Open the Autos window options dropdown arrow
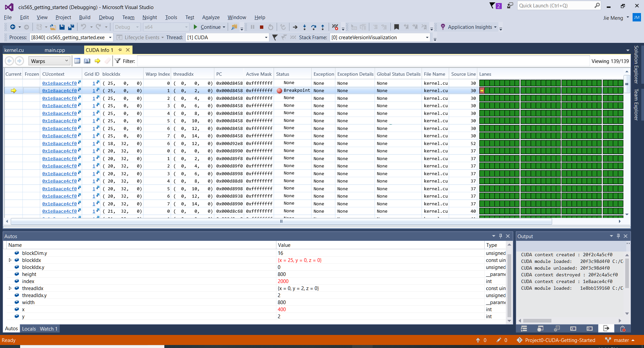The height and width of the screenshot is (348, 644). (493, 236)
